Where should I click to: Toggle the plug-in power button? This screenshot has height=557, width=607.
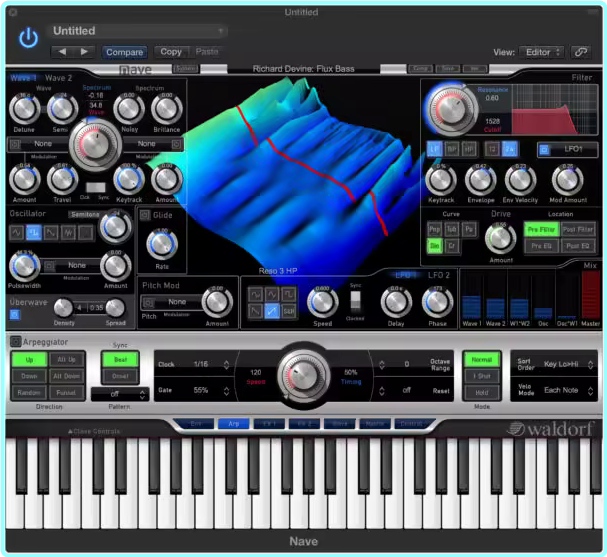click(x=29, y=38)
